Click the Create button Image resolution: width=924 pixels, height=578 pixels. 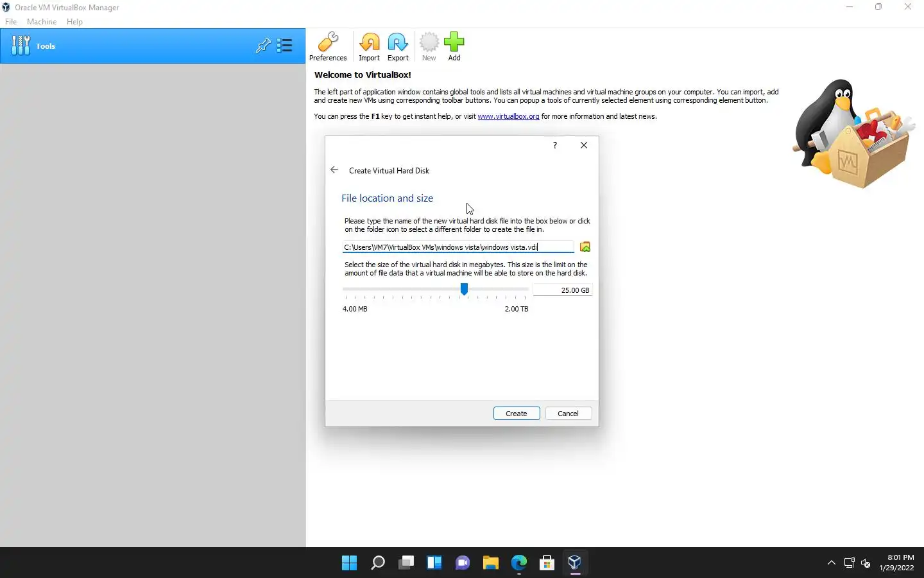(517, 414)
